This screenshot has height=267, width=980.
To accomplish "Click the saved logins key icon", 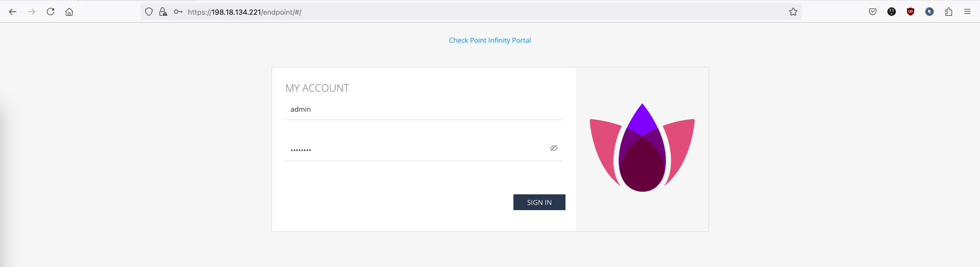I will 178,12.
